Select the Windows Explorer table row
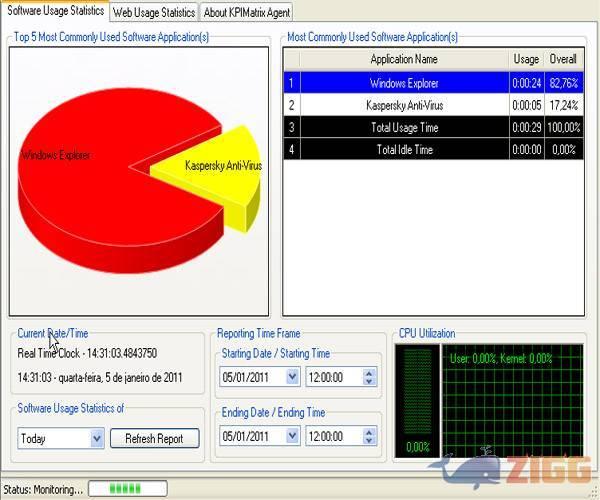600x500 pixels. 404,83
